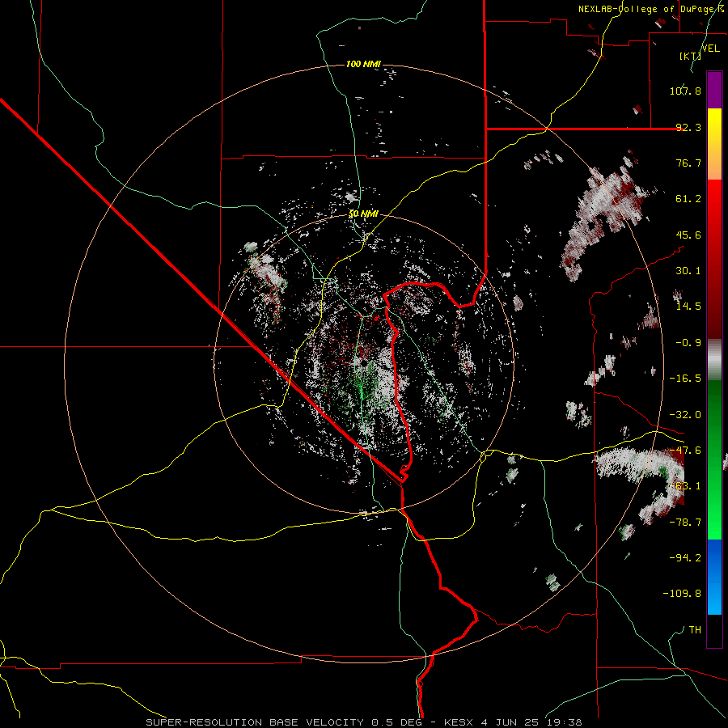Screen dimensions: 728x728
Task: Click the blue segment of the color bar
Action: click(714, 577)
